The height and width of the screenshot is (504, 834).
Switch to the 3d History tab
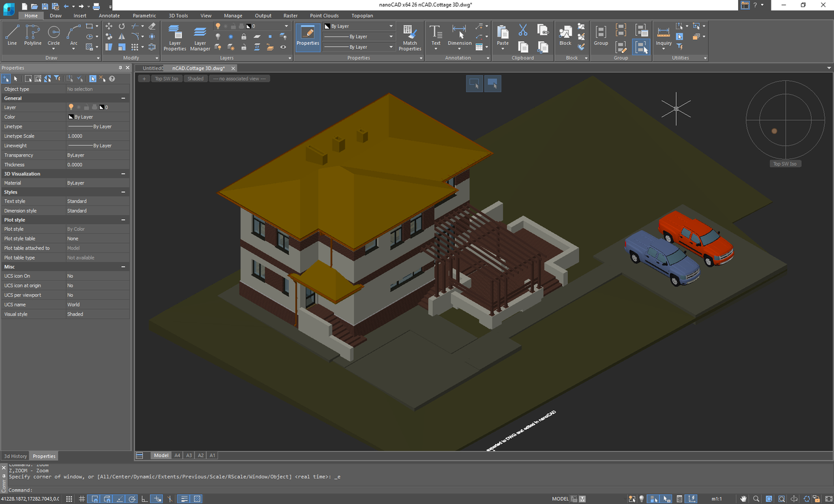point(15,456)
